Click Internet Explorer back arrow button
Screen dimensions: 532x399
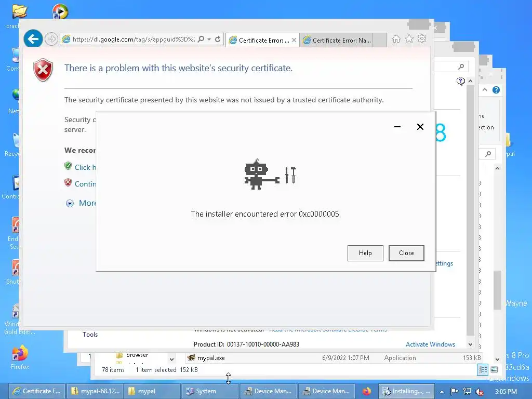(x=33, y=39)
